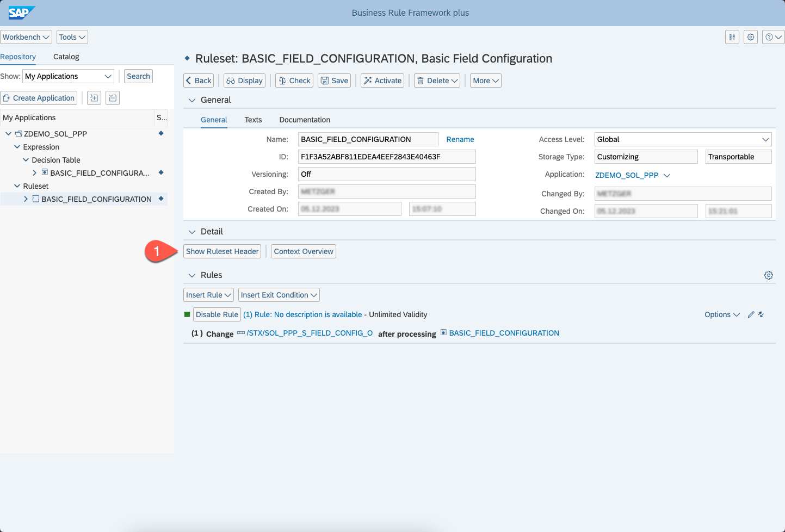Click the pencil edit icon for rule 1
The image size is (785, 532).
click(751, 314)
